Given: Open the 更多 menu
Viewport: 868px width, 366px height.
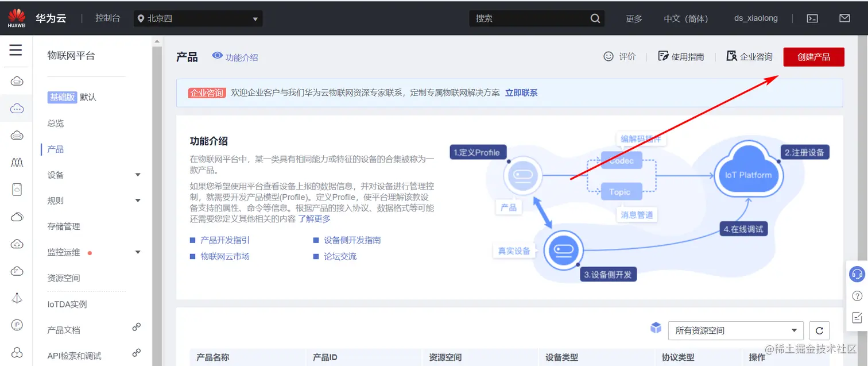Looking at the screenshot, I should pos(634,18).
